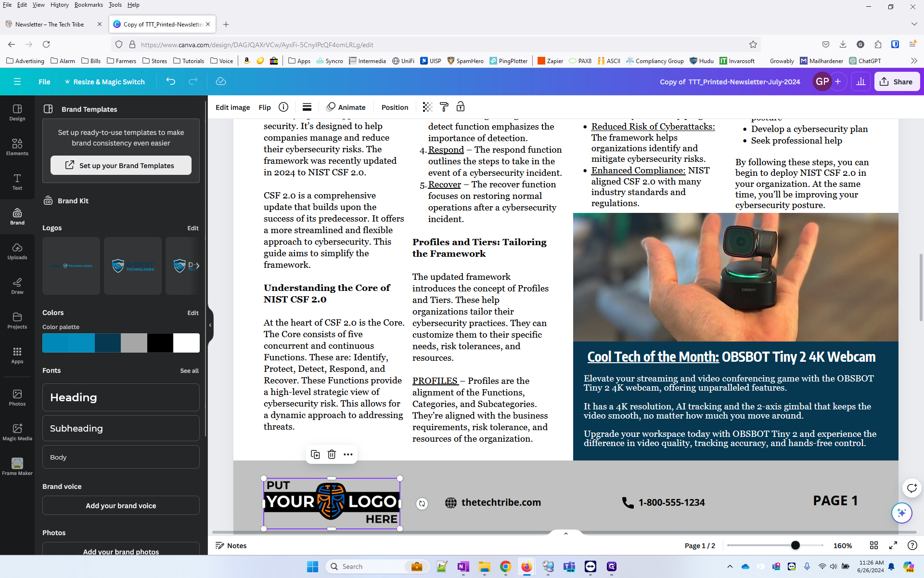
Task: Open Canva File menu
Action: [44, 81]
